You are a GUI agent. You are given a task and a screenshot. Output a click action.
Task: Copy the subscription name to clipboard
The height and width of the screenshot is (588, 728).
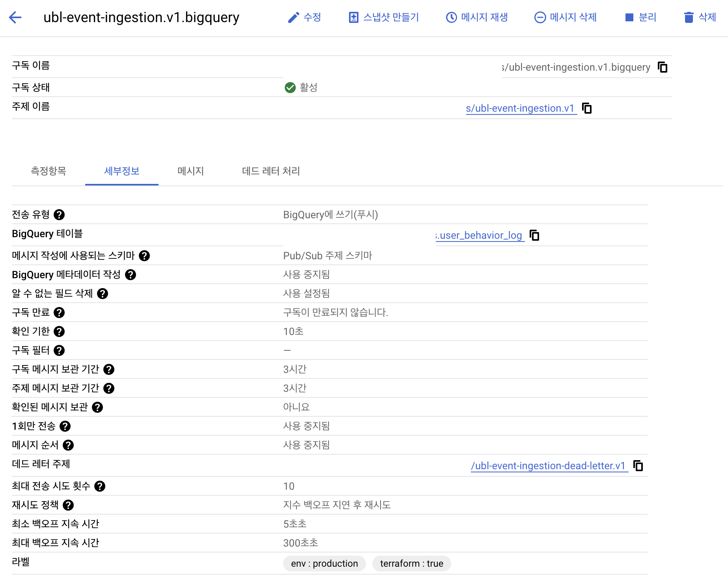[x=663, y=67]
